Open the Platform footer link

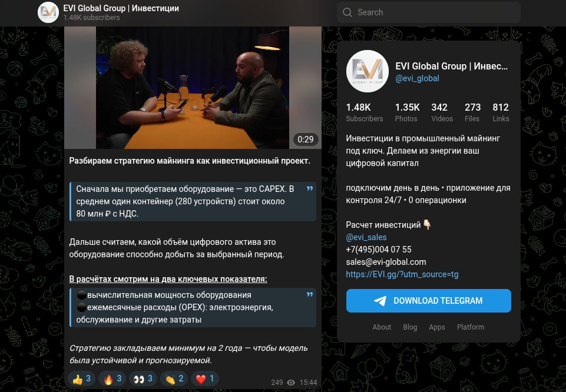point(471,327)
